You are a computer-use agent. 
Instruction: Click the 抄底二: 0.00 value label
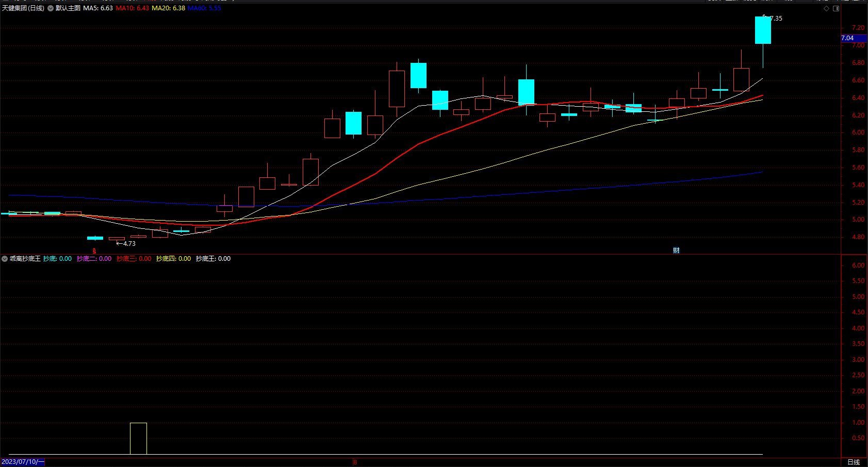94,259
